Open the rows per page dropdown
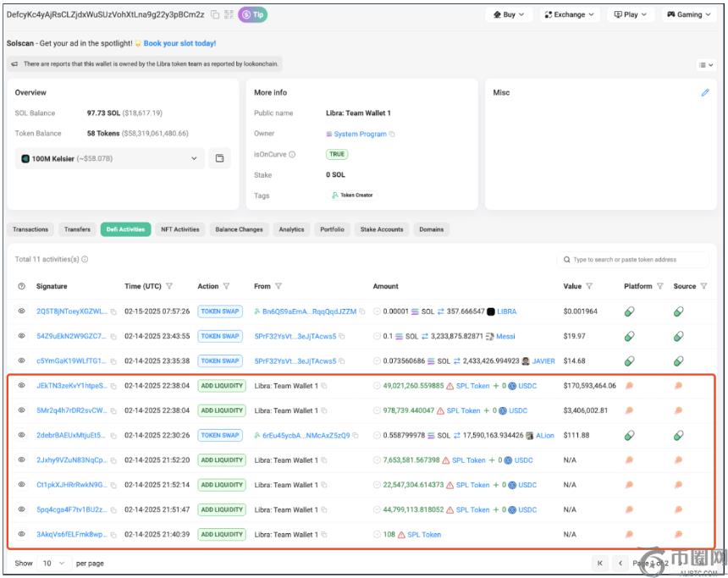This screenshot has height=578, width=728. tap(52, 563)
